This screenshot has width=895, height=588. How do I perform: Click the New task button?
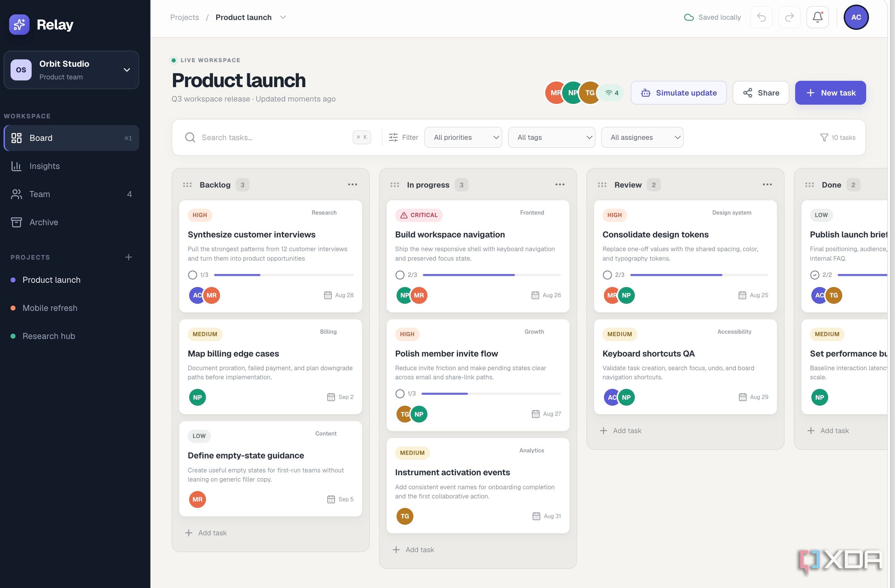coord(830,93)
